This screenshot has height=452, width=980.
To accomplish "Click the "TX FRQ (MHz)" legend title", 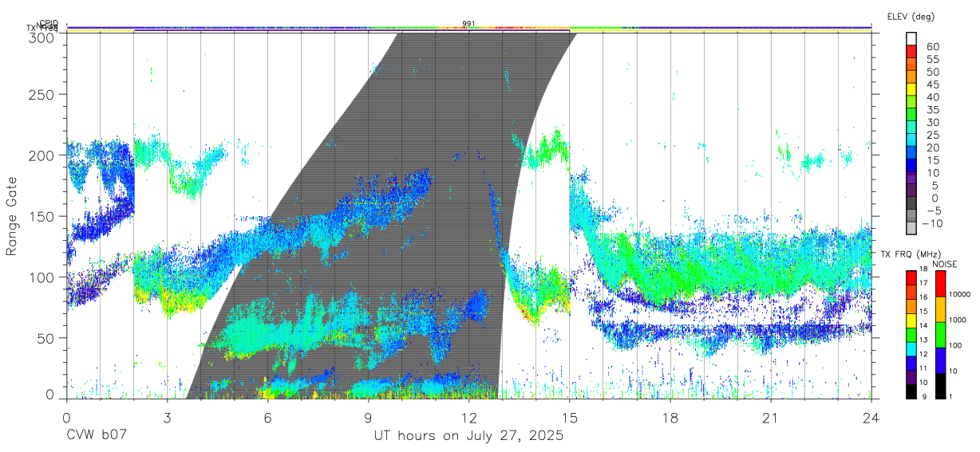I will coord(911,254).
